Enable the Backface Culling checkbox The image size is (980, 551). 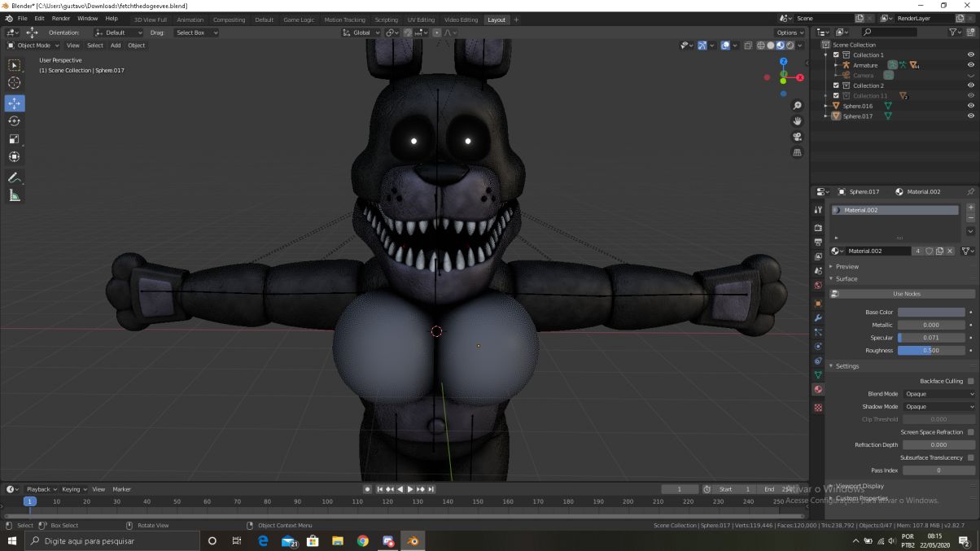971,381
